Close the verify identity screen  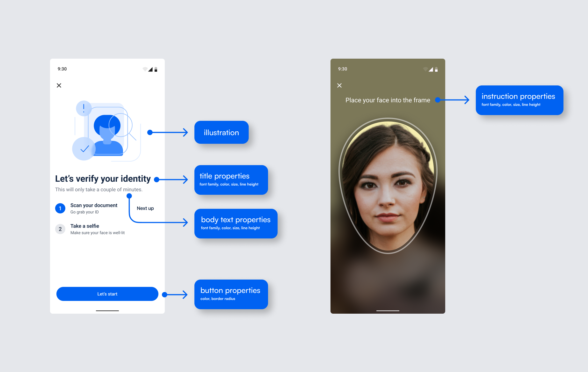coord(59,85)
